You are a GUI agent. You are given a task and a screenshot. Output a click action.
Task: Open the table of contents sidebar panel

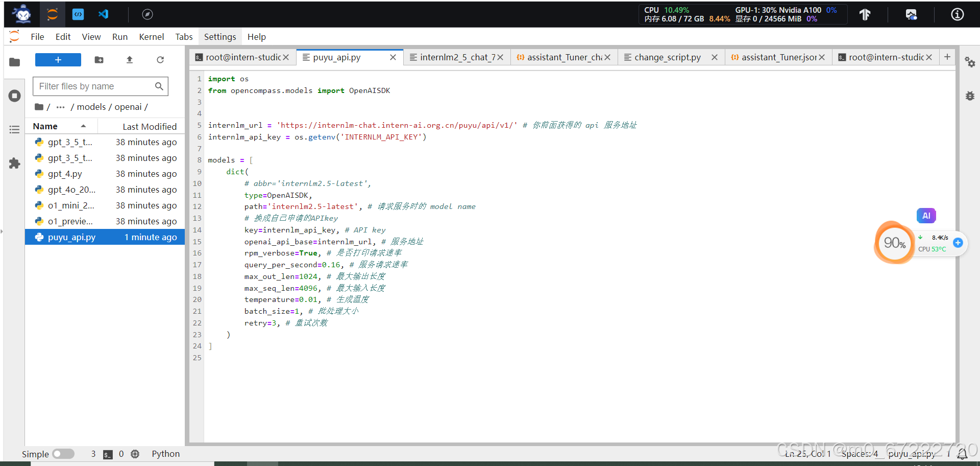[14, 129]
